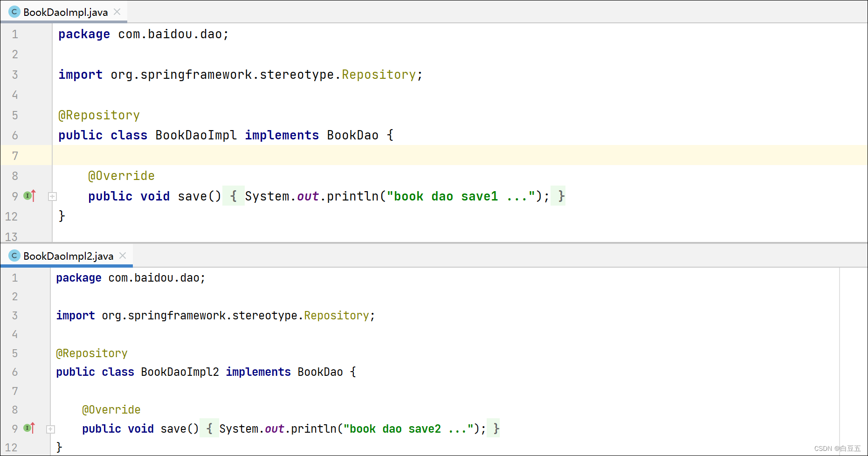Image resolution: width=868 pixels, height=456 pixels.
Task: Switch to the BookDaoImpl.java tab
Action: [65, 12]
